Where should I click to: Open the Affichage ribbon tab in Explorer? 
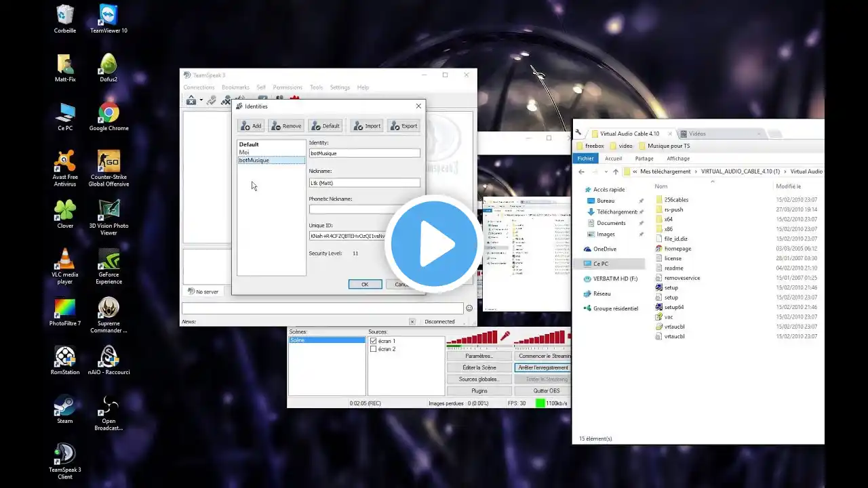point(678,159)
